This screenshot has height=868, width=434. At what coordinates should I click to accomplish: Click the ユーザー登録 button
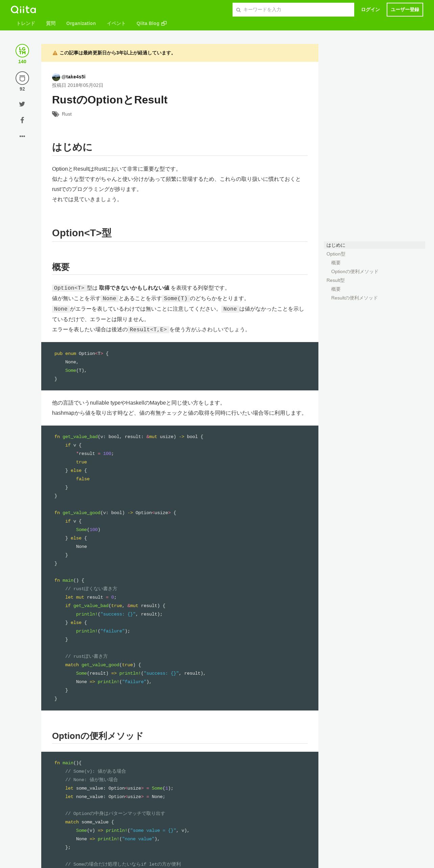click(x=405, y=9)
